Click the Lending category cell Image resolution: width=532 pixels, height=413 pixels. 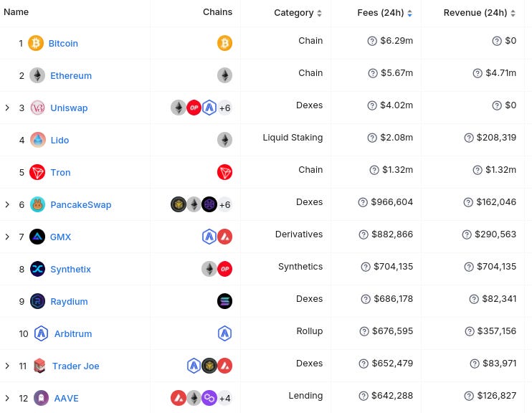tap(305, 395)
